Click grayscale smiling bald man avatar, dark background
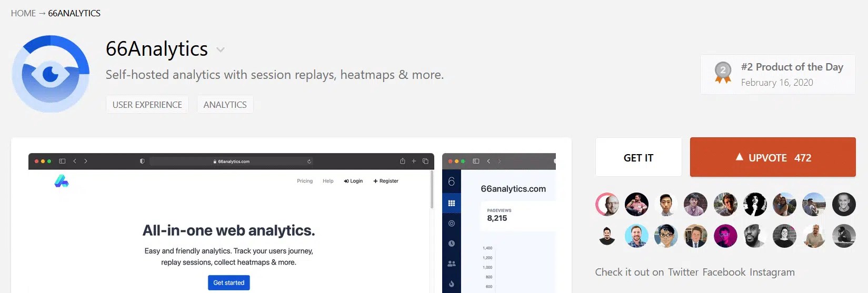This screenshot has width=868, height=293. pyautogui.click(x=844, y=204)
